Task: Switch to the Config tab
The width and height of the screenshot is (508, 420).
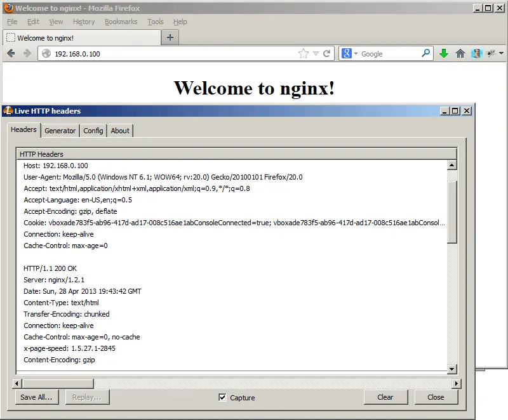Action: pos(93,131)
